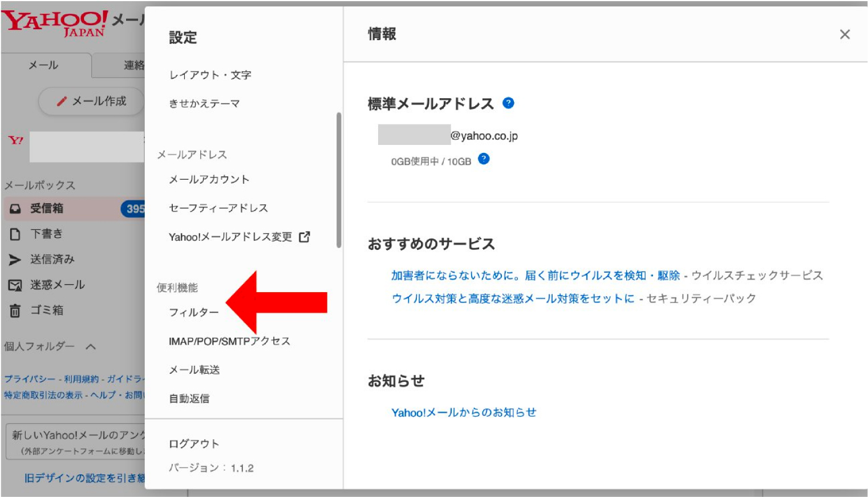This screenshot has width=868, height=497.
Task: Click the ヘルプ footer link
Action: tap(103, 395)
